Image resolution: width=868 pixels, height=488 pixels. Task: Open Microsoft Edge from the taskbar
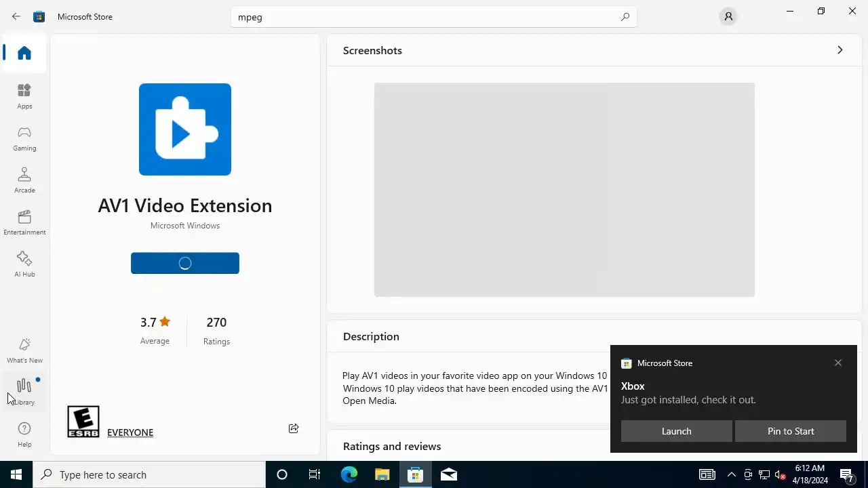(349, 474)
